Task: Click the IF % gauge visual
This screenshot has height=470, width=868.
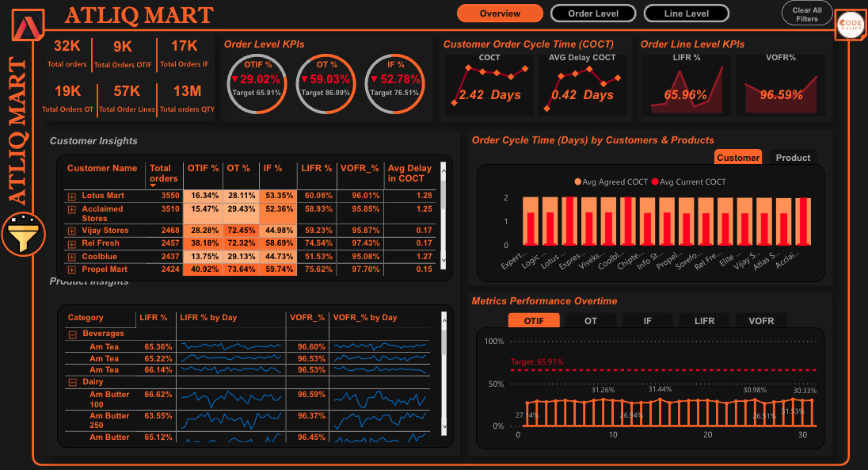Action: point(394,83)
